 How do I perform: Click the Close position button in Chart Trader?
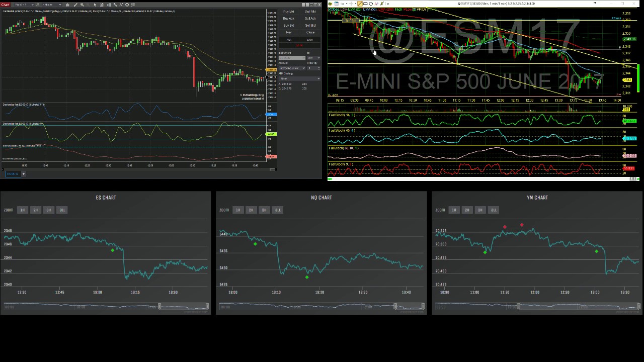(x=310, y=32)
